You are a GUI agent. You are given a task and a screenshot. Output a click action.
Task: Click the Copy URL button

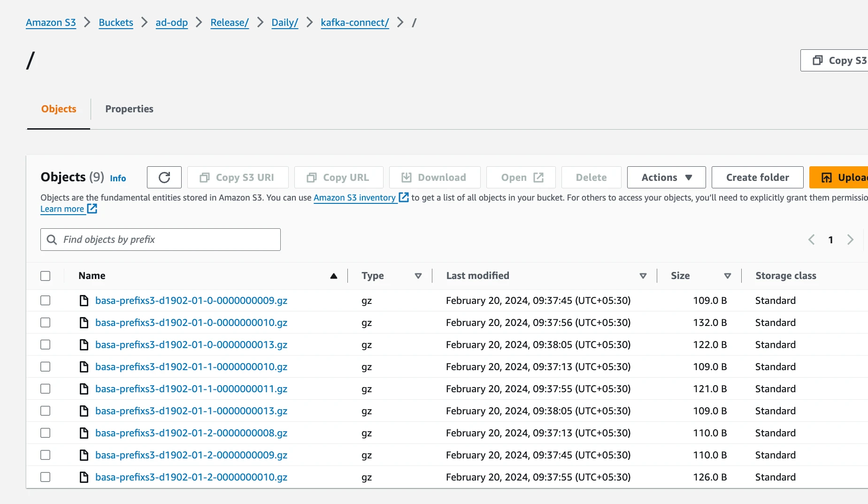click(x=339, y=178)
